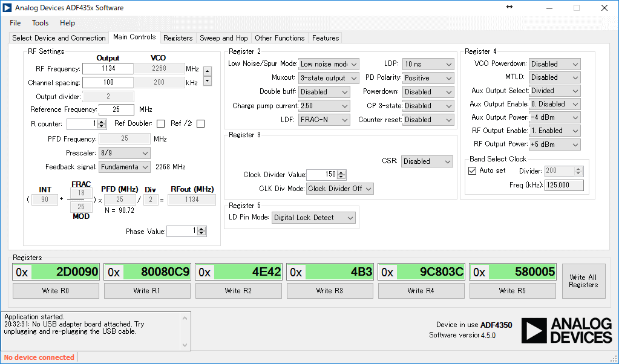The height and width of the screenshot is (364, 619).
Task: Toggle the Ref Doubler checkbox
Action: [x=161, y=124]
